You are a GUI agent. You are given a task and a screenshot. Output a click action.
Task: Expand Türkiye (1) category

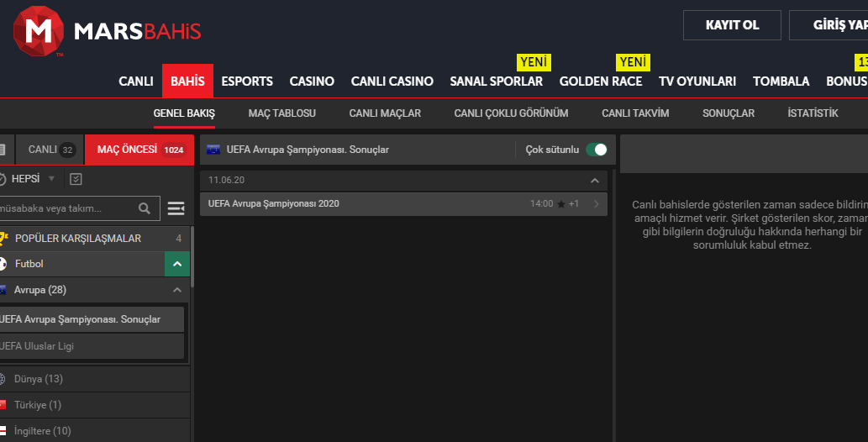coord(94,405)
